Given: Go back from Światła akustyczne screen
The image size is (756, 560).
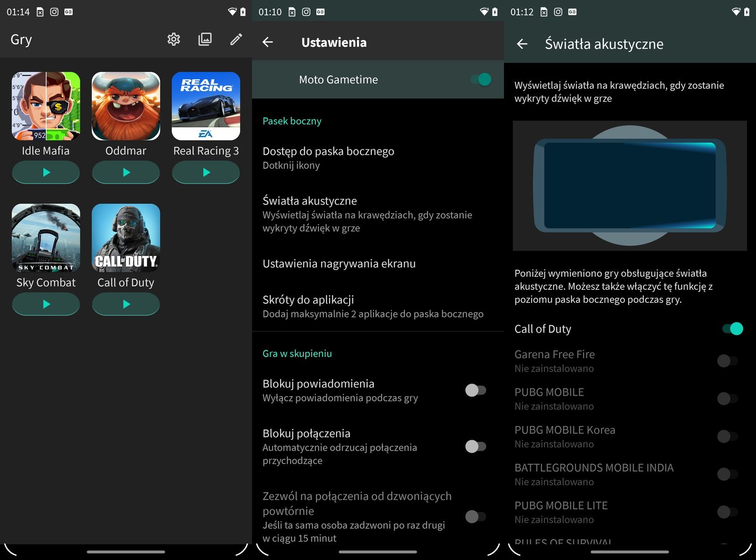Looking at the screenshot, I should pyautogui.click(x=522, y=44).
